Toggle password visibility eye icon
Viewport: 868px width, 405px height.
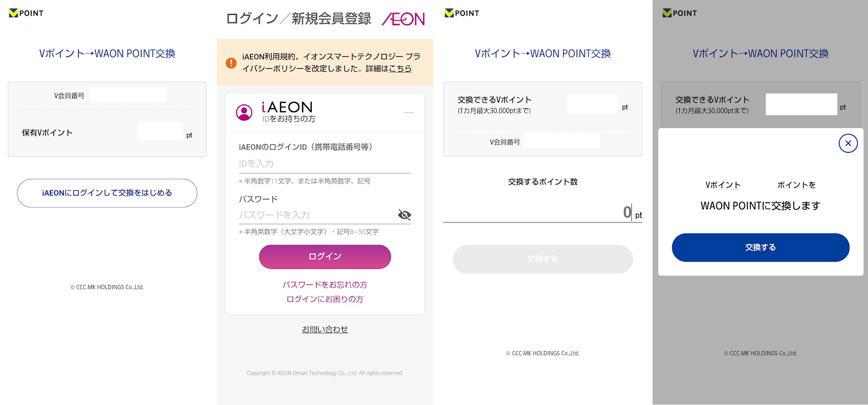coord(404,215)
